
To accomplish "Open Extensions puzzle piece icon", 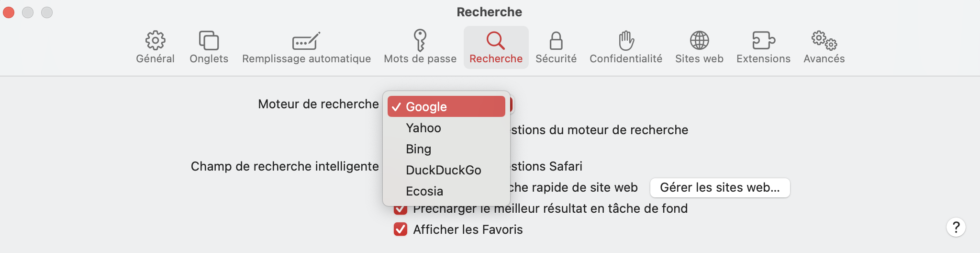I will tap(763, 41).
